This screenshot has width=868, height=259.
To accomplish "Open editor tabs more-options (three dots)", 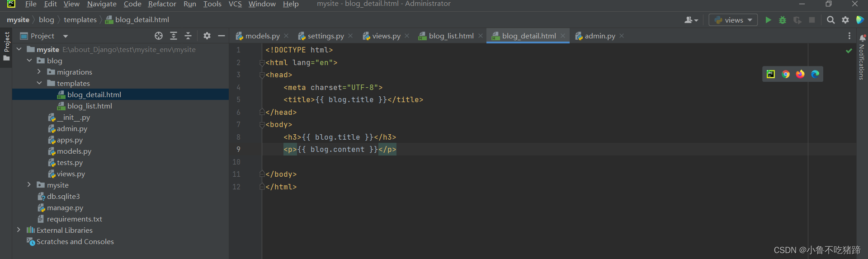I will point(849,36).
